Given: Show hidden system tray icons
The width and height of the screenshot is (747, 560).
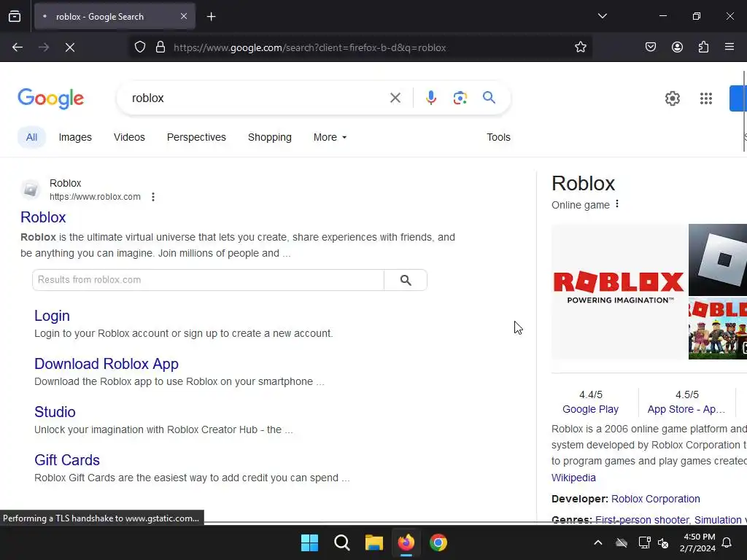Looking at the screenshot, I should point(598,542).
